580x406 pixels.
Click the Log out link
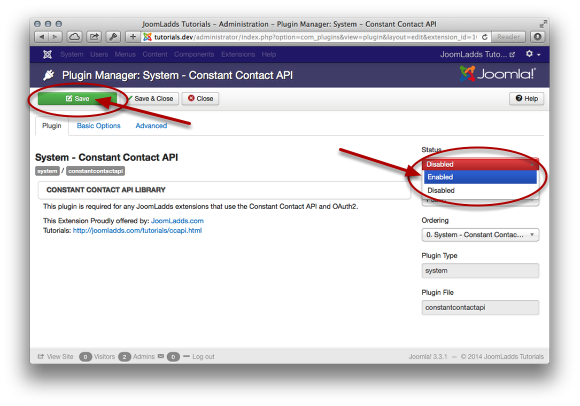pos(203,356)
